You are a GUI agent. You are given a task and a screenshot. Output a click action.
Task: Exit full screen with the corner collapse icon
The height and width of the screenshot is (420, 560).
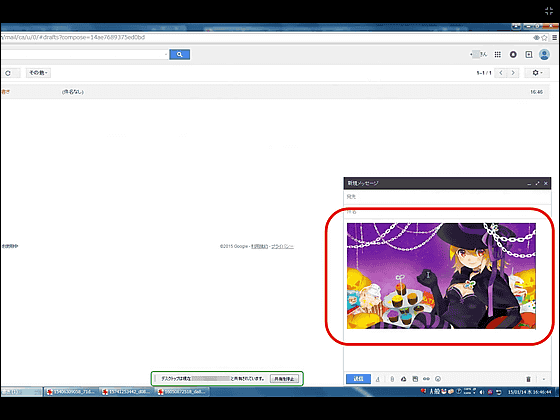pyautogui.click(x=549, y=11)
